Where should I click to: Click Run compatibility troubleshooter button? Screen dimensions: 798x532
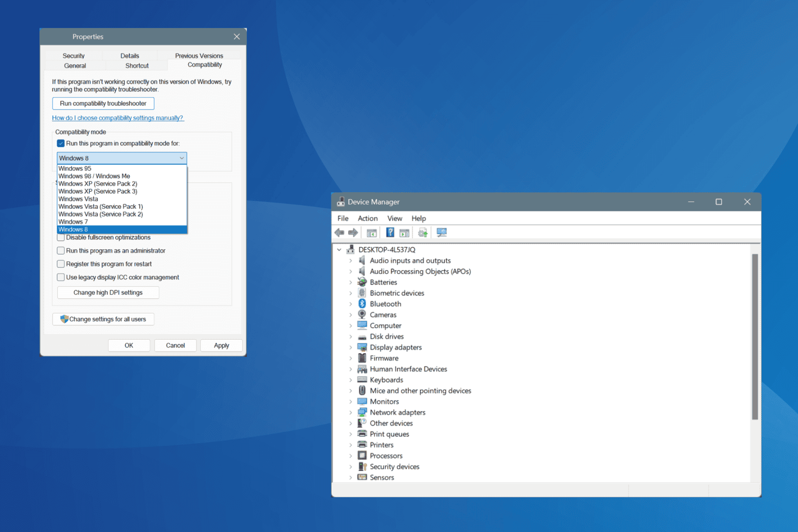click(103, 103)
